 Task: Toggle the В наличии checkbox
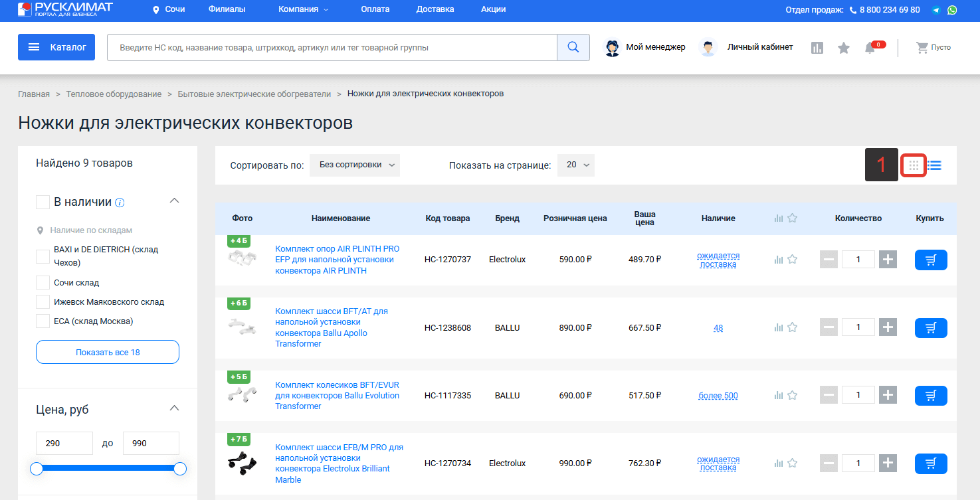[x=43, y=202]
